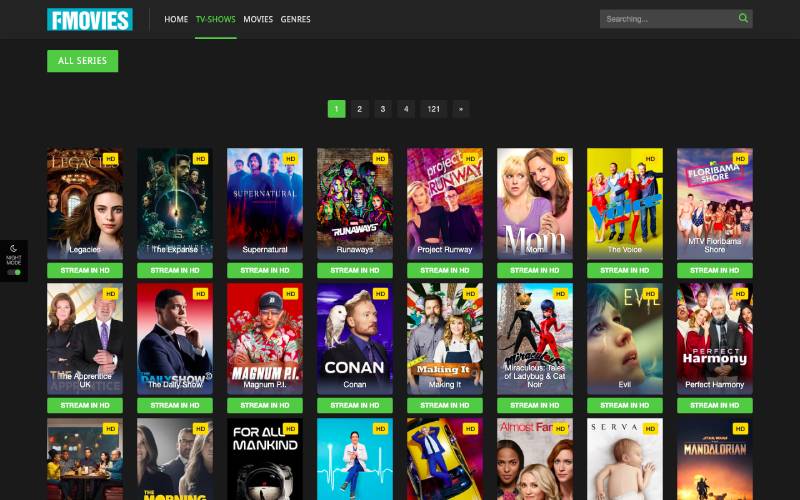Open The Voice poster
This screenshot has height=500, width=800.
tap(625, 204)
